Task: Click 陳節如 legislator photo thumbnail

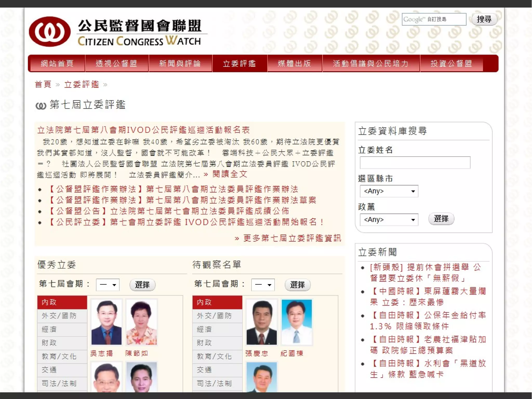Action: (x=142, y=322)
